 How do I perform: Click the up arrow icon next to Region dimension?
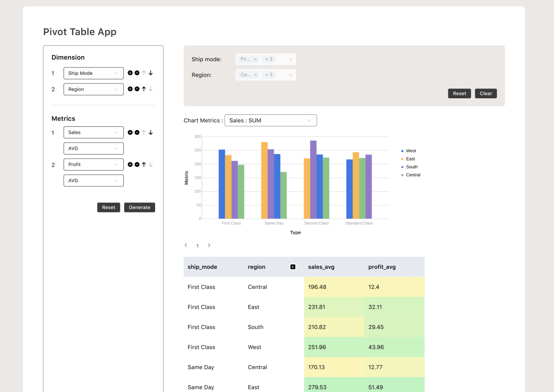[x=144, y=89]
